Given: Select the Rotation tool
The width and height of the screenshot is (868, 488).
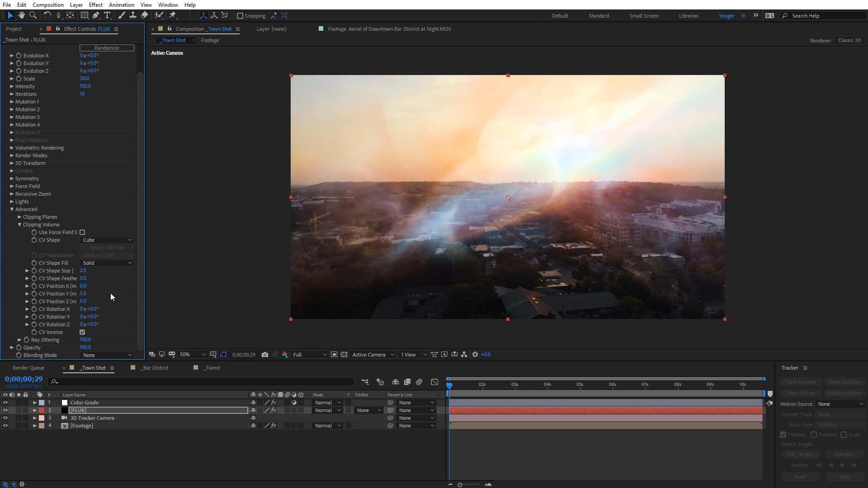Looking at the screenshot, I should tap(47, 15).
